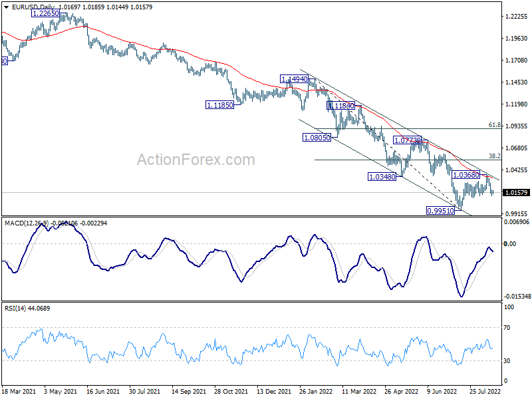Viewport: 532px width, 399px height.
Task: Select the 38.2 Fibonacci level label
Action: pyautogui.click(x=493, y=156)
